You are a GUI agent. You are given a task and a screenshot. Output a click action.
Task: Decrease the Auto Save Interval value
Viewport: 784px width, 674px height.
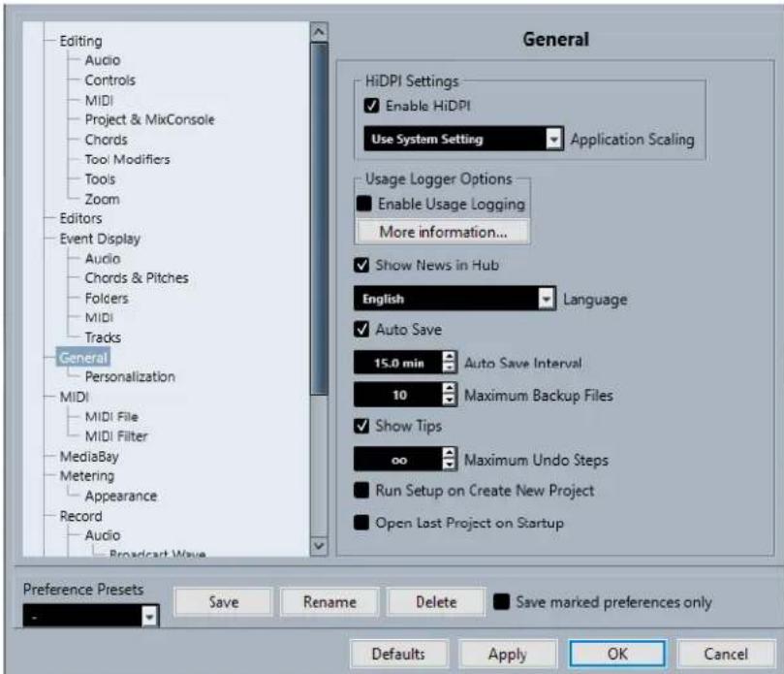(x=450, y=368)
